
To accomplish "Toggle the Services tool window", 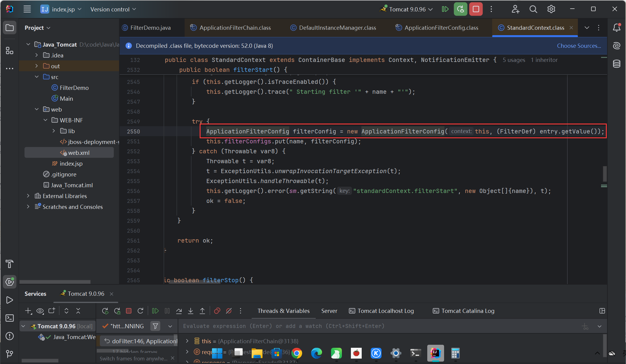I will [x=10, y=282].
